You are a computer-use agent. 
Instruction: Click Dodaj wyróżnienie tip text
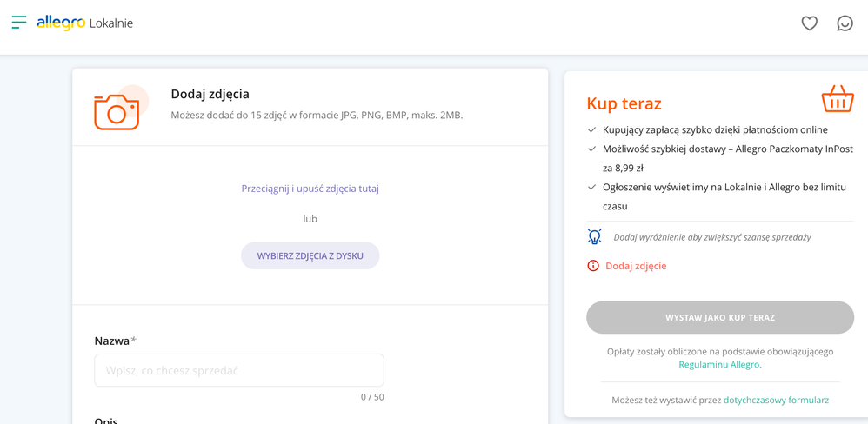pyautogui.click(x=712, y=237)
